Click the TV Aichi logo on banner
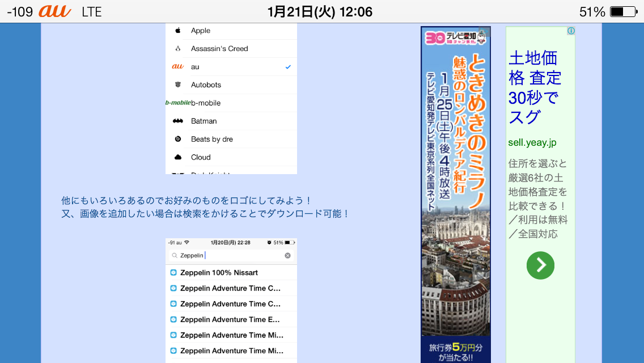Screen dimensions: 644x363 [455, 37]
